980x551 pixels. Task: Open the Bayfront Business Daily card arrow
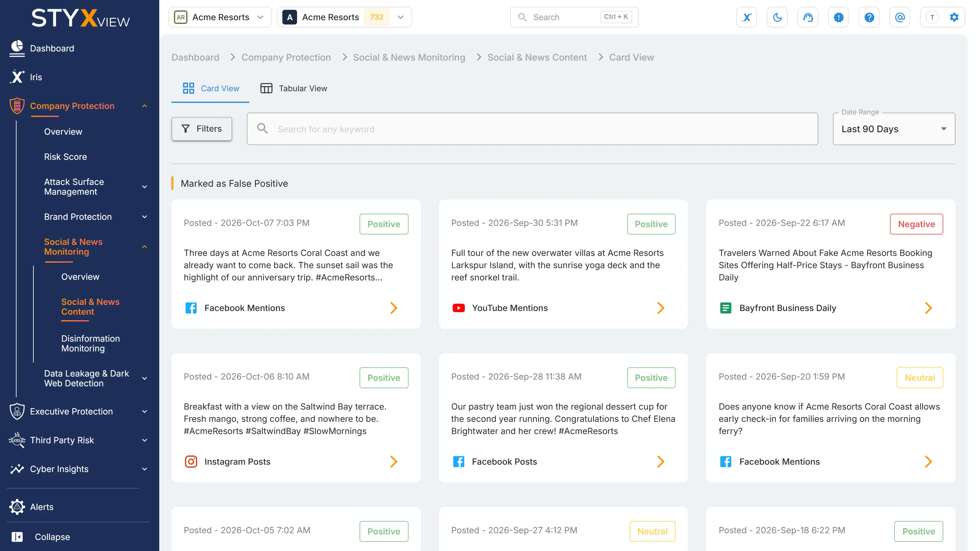tap(928, 308)
